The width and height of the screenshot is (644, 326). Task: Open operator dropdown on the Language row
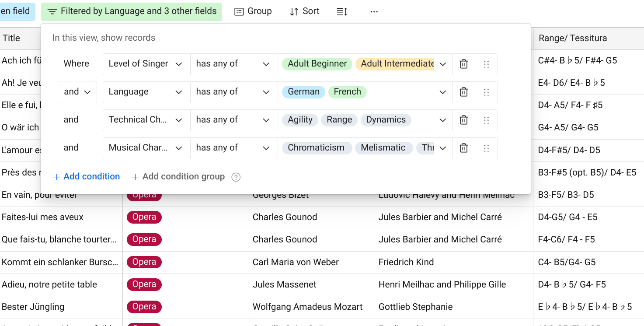[x=233, y=92]
